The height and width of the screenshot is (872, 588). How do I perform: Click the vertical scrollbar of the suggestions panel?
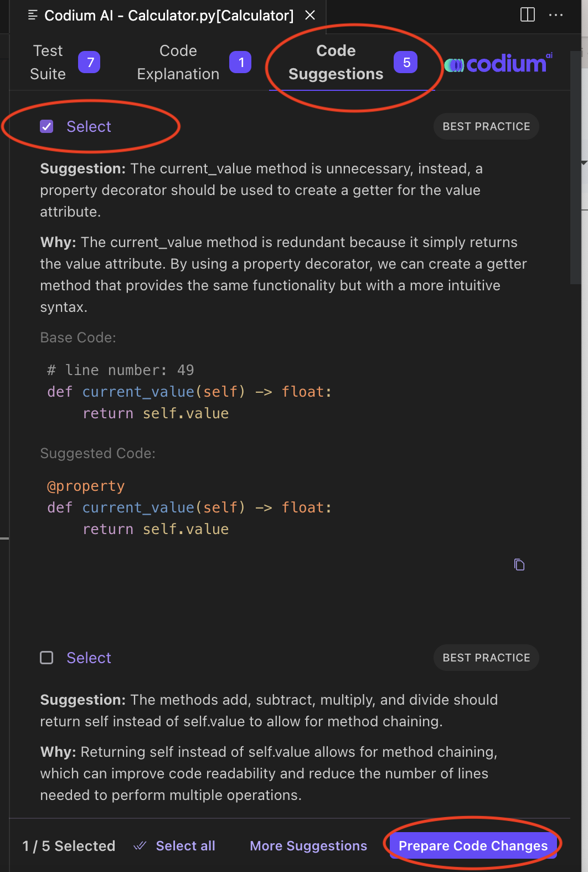point(575,168)
